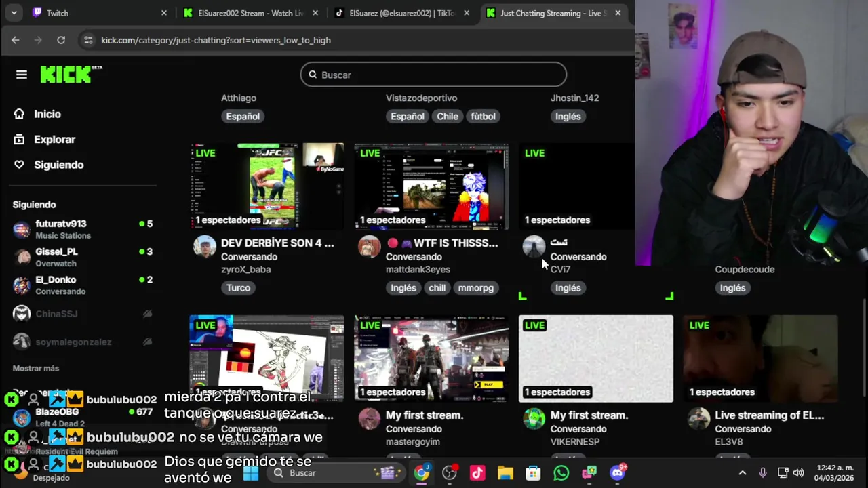
Task: Open followed channel Gissel_PL
Action: click(x=83, y=257)
